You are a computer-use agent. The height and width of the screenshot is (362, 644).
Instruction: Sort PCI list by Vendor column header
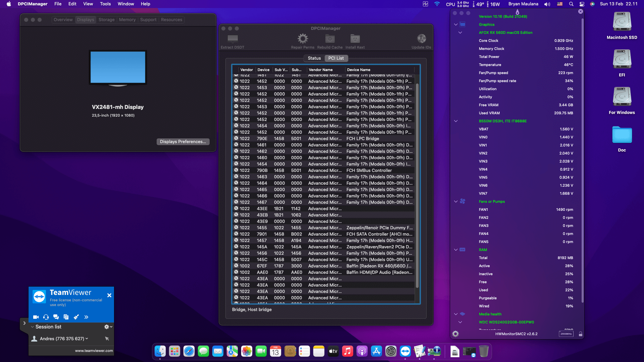247,70
